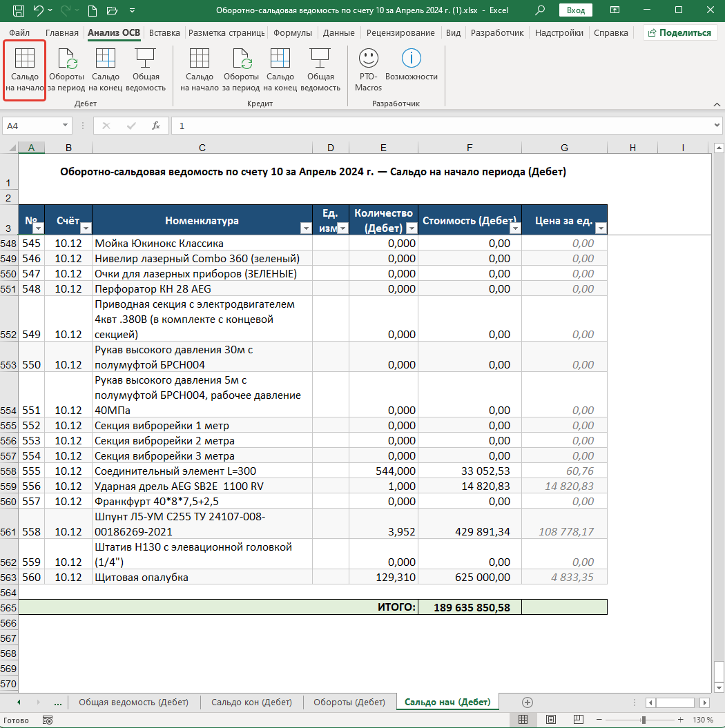The image size is (725, 728).
Task: Open the 'Номенклатура' column filter dropdown
Action: click(x=306, y=228)
